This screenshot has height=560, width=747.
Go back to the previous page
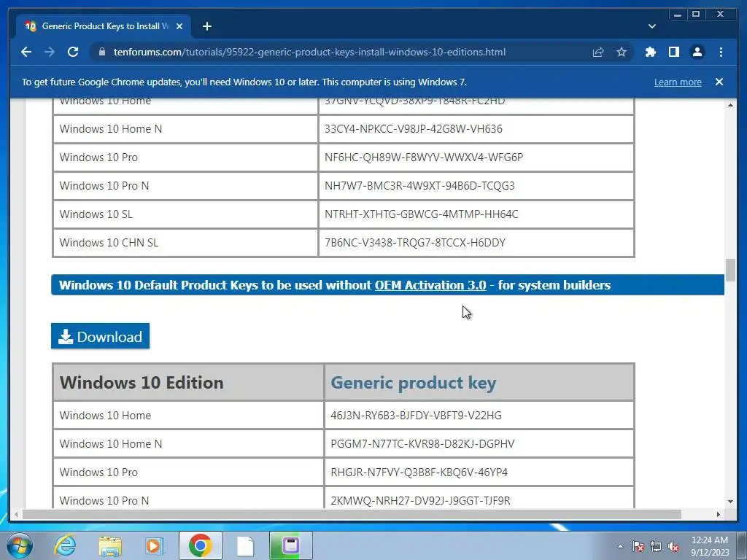26,52
